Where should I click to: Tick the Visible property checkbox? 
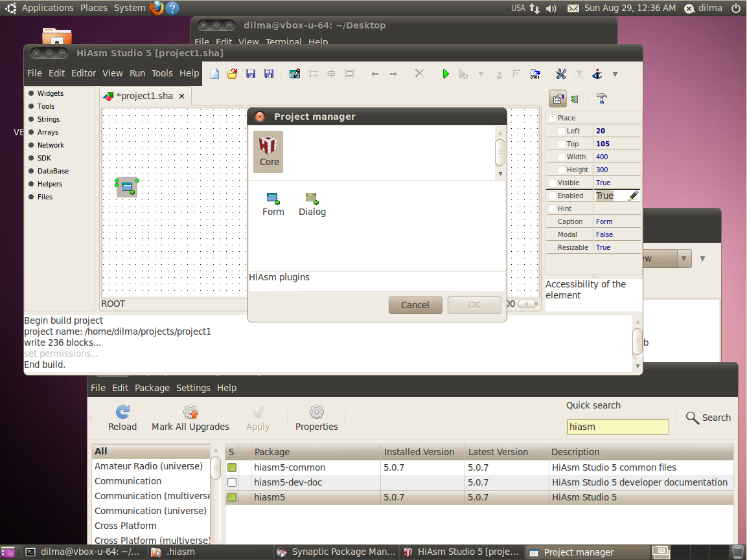tap(553, 183)
